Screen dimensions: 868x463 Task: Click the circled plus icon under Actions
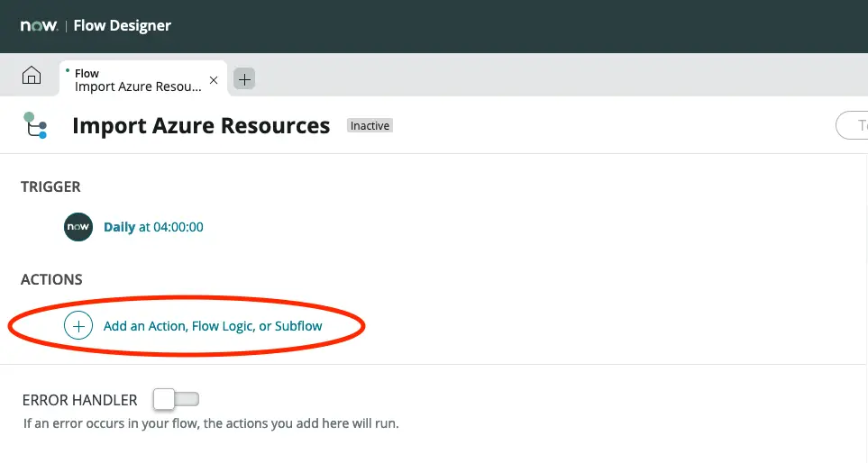[x=78, y=326]
